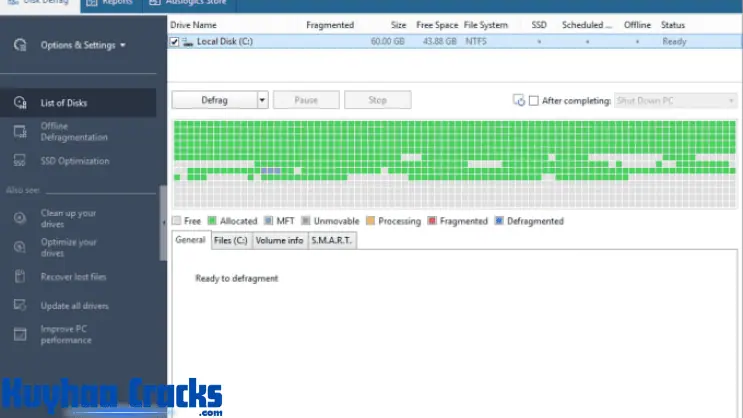Click the Update all drivers icon
Image resolution: width=743 pixels, height=418 pixels.
coord(19,305)
